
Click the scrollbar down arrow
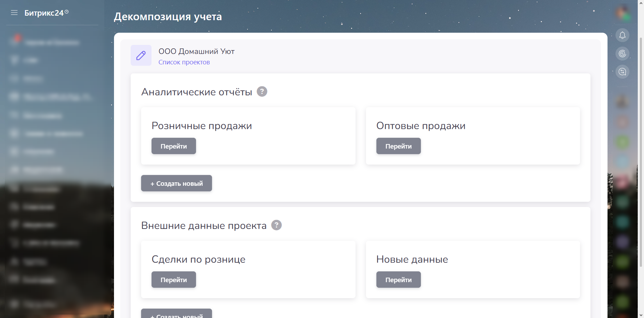coord(641,315)
